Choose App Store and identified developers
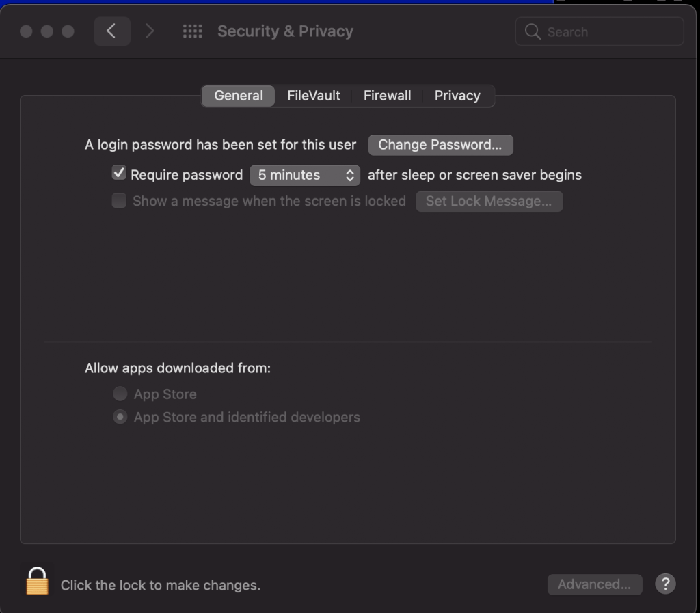This screenshot has height=613, width=700. 120,417
